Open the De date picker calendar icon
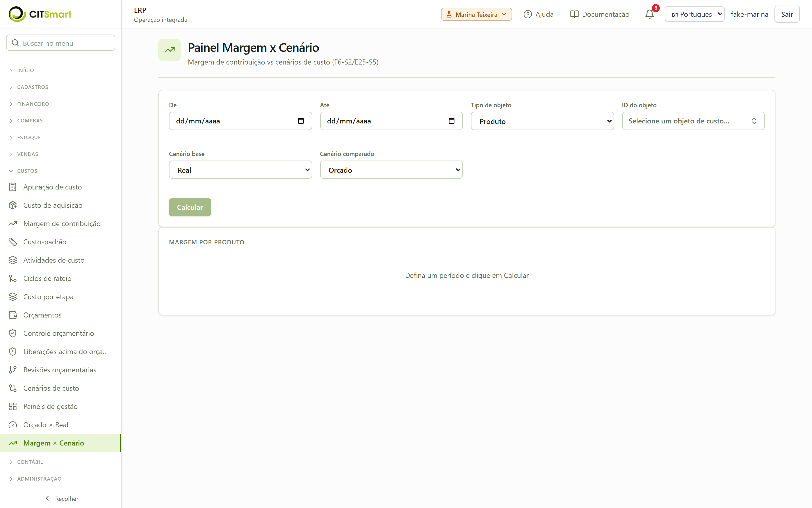Screen dimensions: 812x508 click(301, 121)
